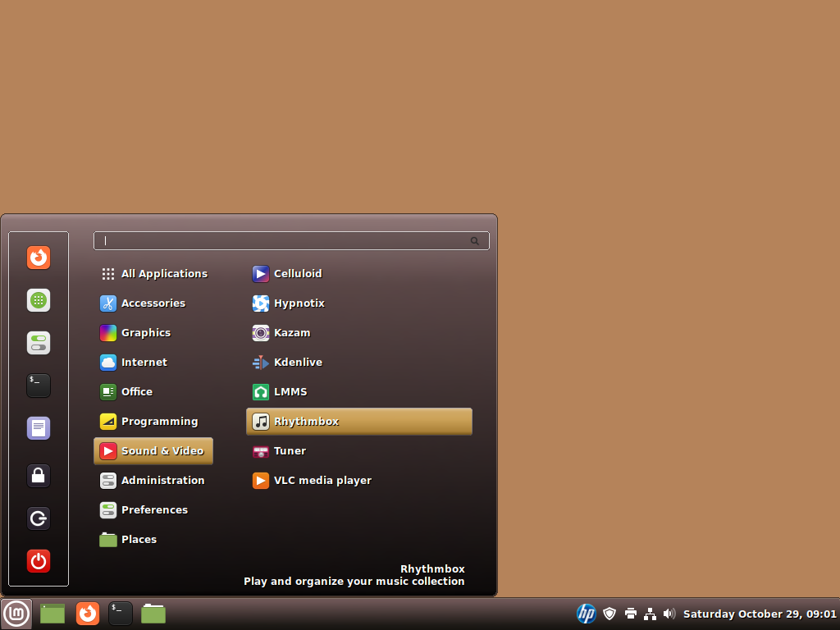Open Software Manager in favorites sidebar

pos(39,300)
